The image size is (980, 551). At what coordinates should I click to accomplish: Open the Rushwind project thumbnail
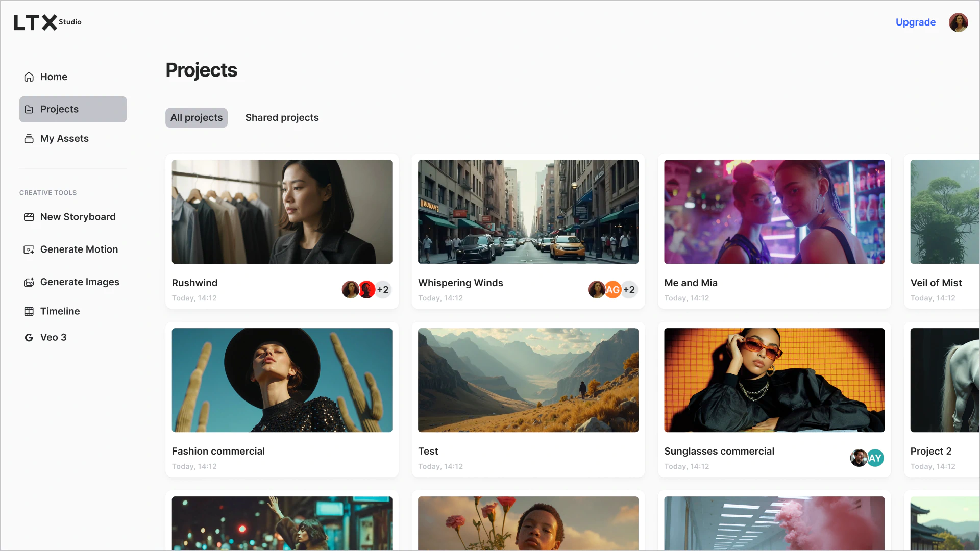282,212
